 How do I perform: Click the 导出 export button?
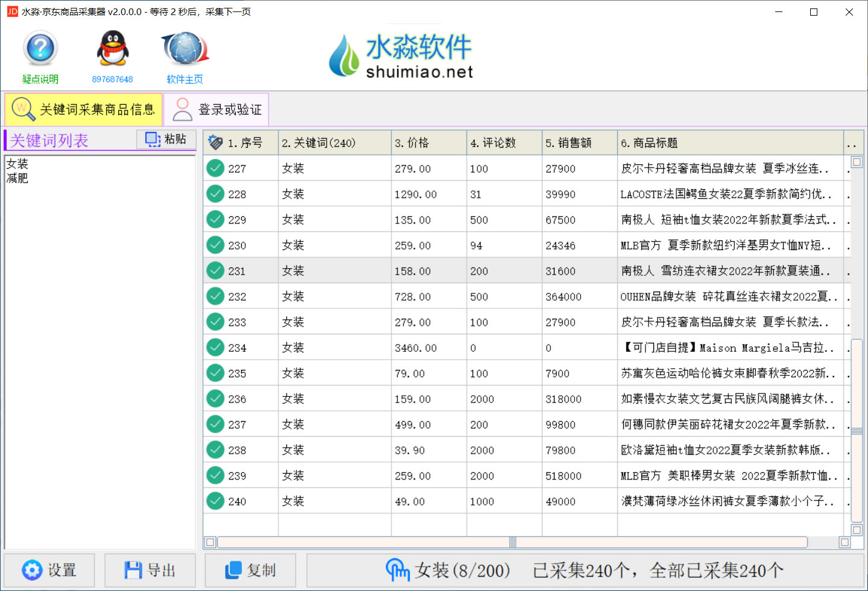pos(150,571)
